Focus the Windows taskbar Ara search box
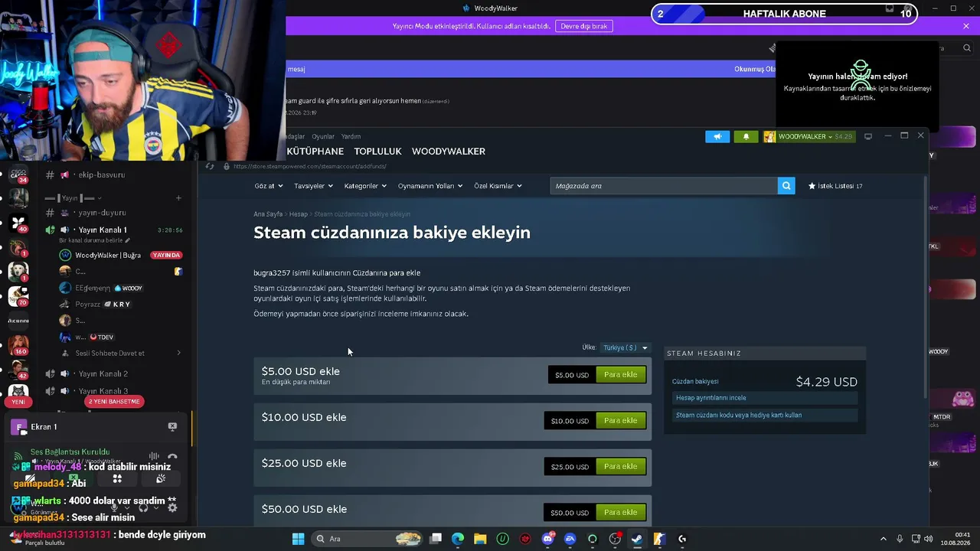The height and width of the screenshot is (551, 980). coord(367,539)
